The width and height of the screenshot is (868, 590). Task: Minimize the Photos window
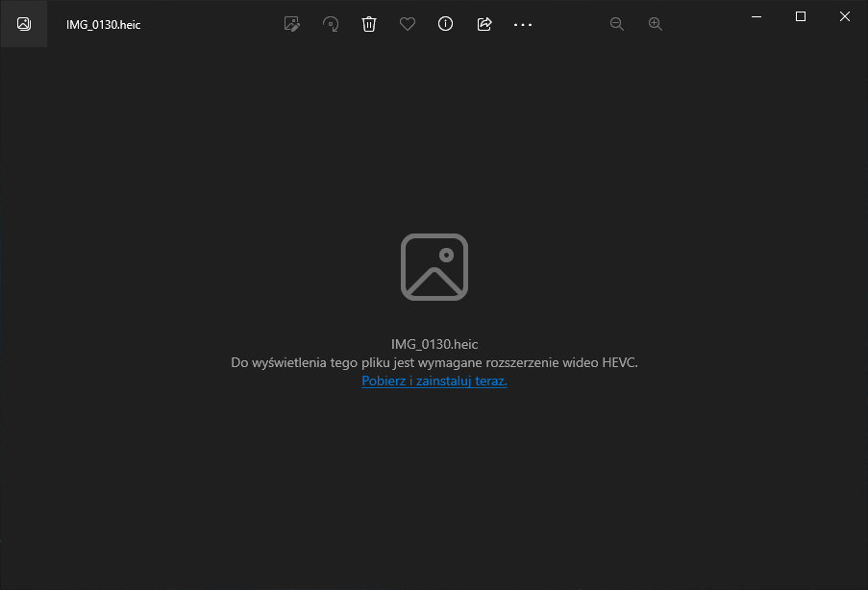(x=756, y=16)
